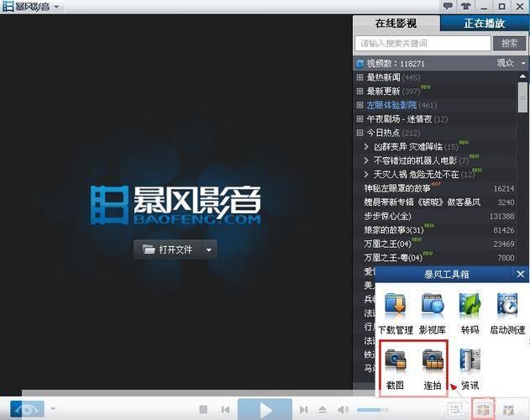This screenshot has height=420, width=530.
Task: Launch the 转码 transcoding tool
Action: click(470, 312)
